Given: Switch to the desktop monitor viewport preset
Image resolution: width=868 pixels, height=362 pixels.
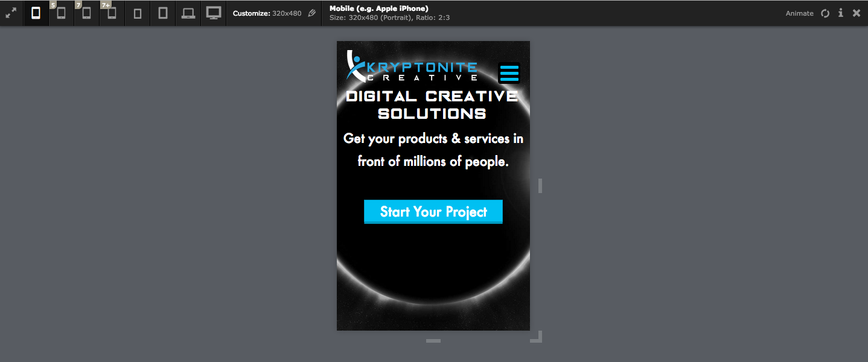Looking at the screenshot, I should tap(214, 13).
